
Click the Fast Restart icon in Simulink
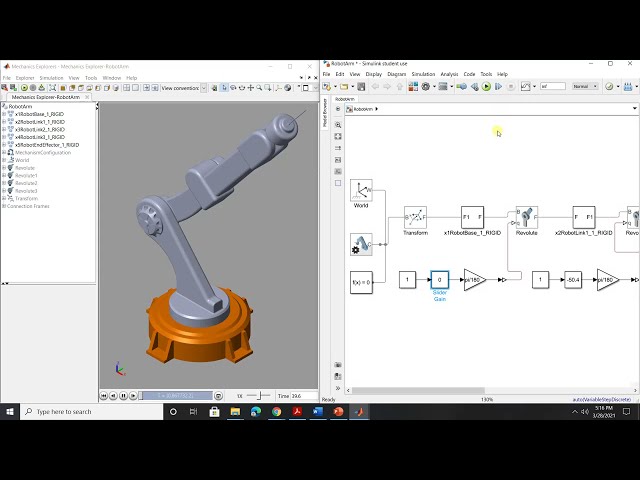pyautogui.click(x=462, y=87)
